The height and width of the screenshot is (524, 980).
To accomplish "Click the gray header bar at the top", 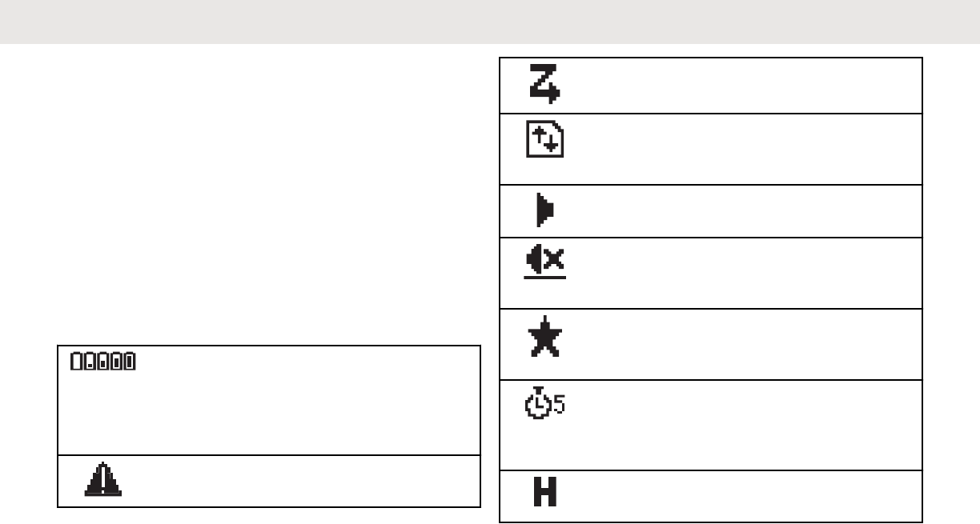I will click(490, 21).
